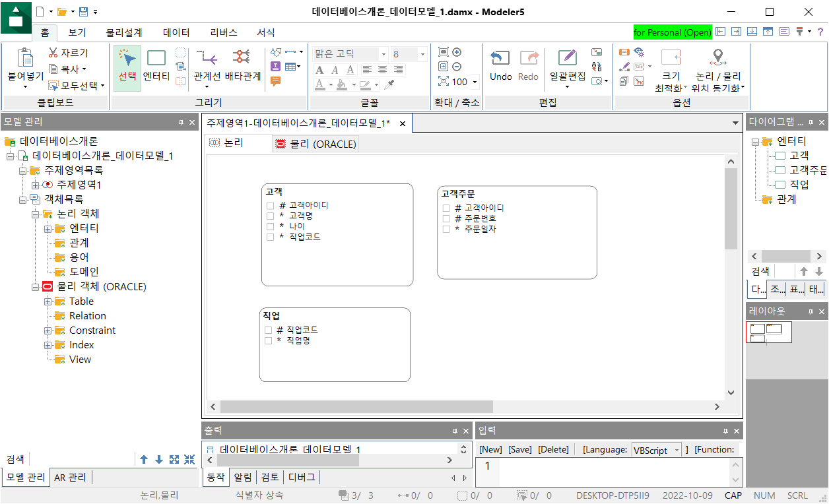
Task: Open the 모두선택 select-all button
Action: click(76, 85)
